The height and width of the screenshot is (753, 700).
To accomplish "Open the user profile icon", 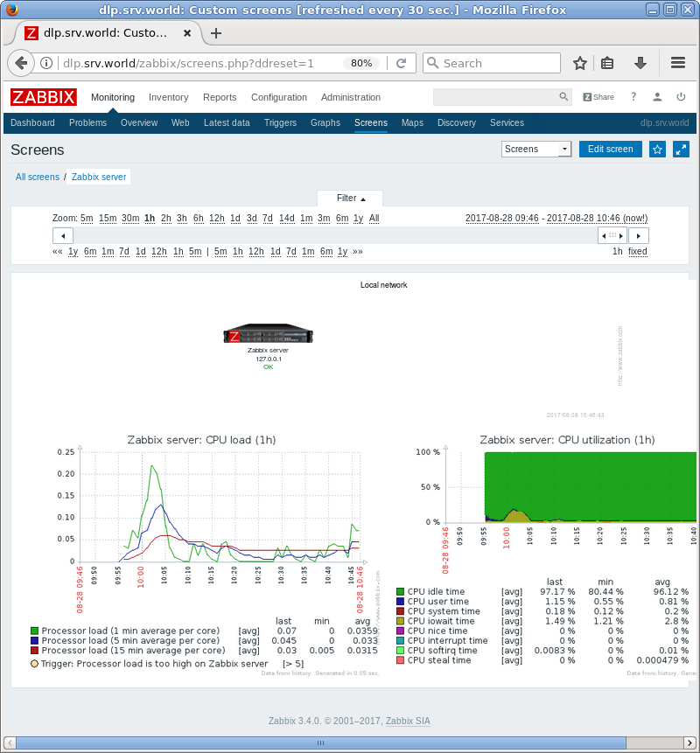I will (x=657, y=97).
